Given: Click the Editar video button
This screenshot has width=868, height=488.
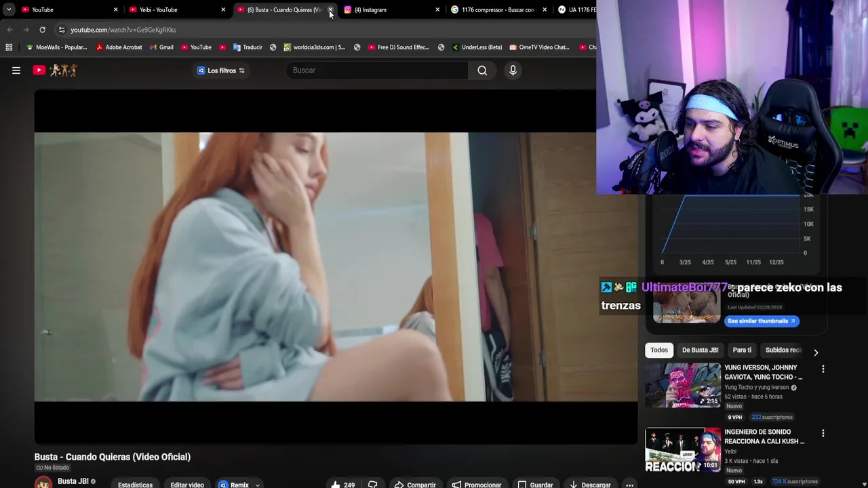Looking at the screenshot, I should point(187,485).
